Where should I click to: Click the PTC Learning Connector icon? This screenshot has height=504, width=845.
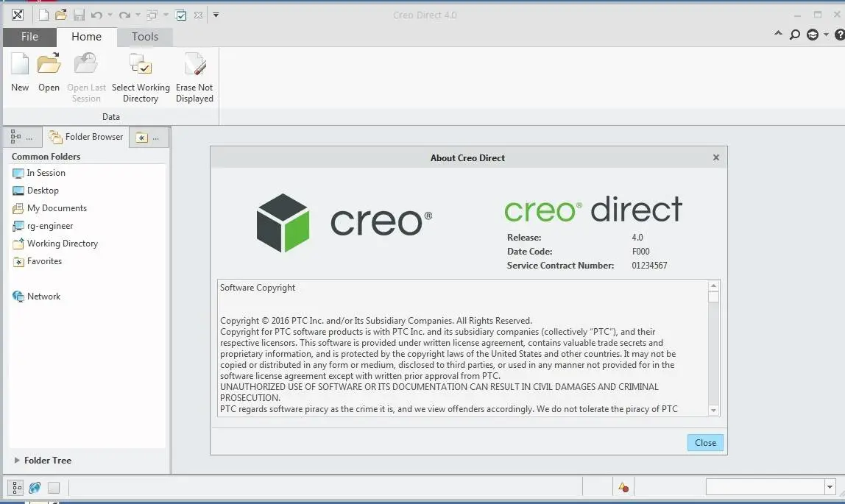pyautogui.click(x=813, y=35)
